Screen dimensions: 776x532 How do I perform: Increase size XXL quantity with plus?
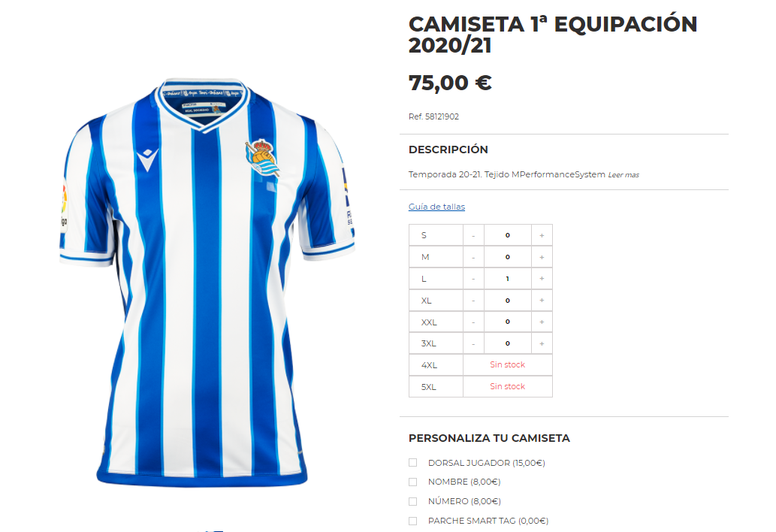542,322
